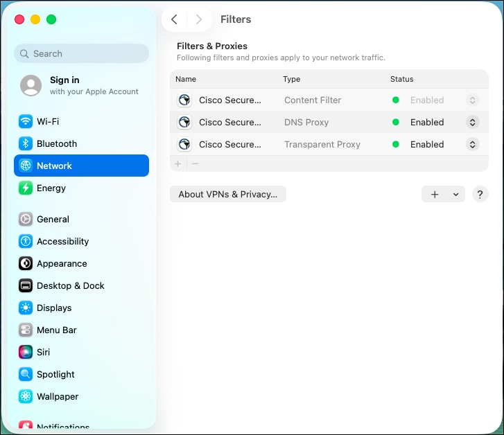Click the Desktop & Dock icon

[x=26, y=285]
